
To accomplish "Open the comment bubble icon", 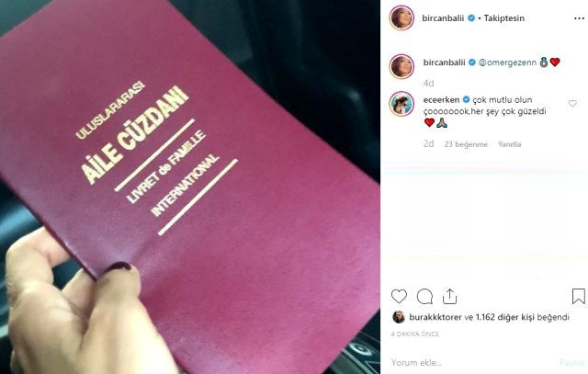I will pyautogui.click(x=424, y=296).
